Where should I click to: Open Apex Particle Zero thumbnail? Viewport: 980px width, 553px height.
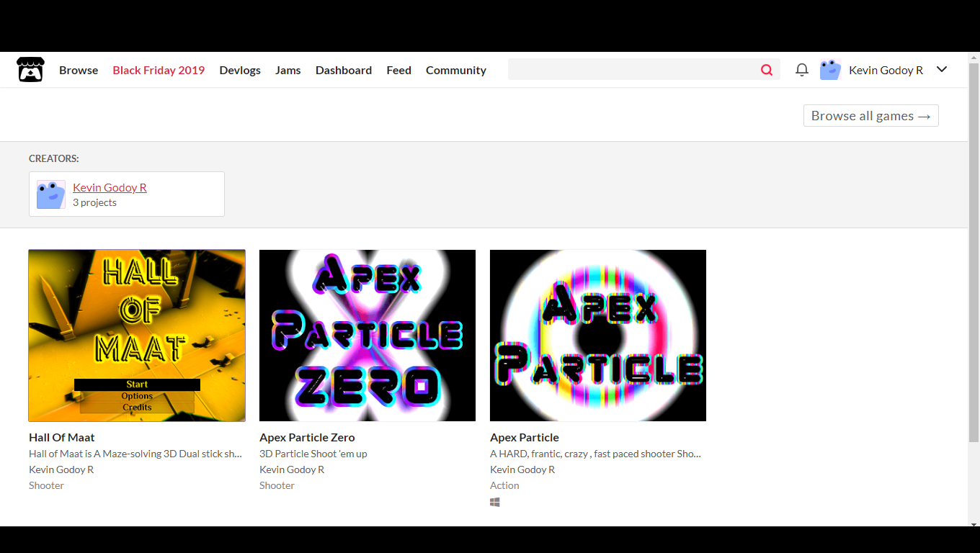coord(367,336)
